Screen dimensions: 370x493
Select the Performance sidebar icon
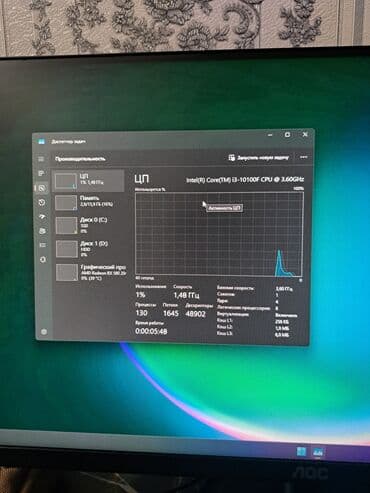coord(42,188)
